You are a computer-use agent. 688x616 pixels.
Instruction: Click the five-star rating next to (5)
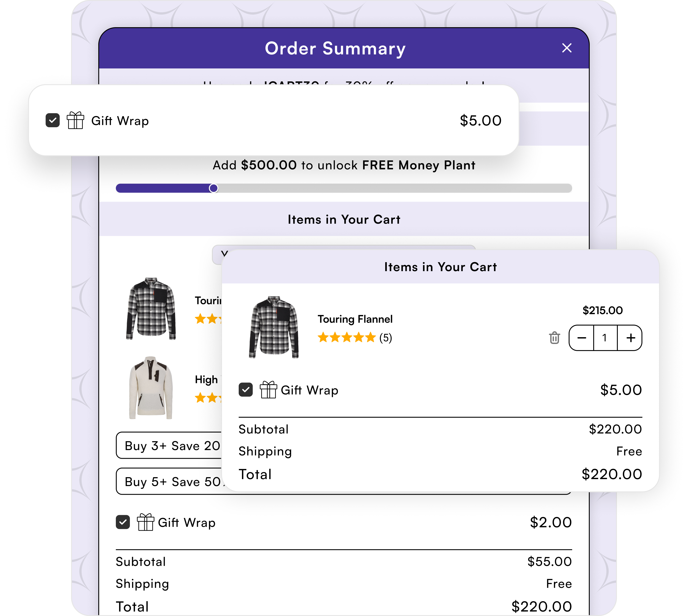347,337
